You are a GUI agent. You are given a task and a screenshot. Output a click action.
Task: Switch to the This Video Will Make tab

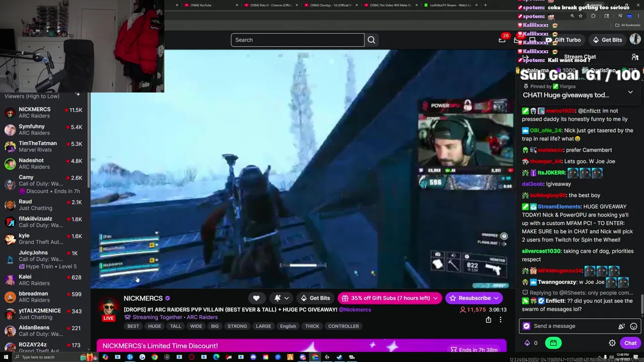tap(391, 5)
